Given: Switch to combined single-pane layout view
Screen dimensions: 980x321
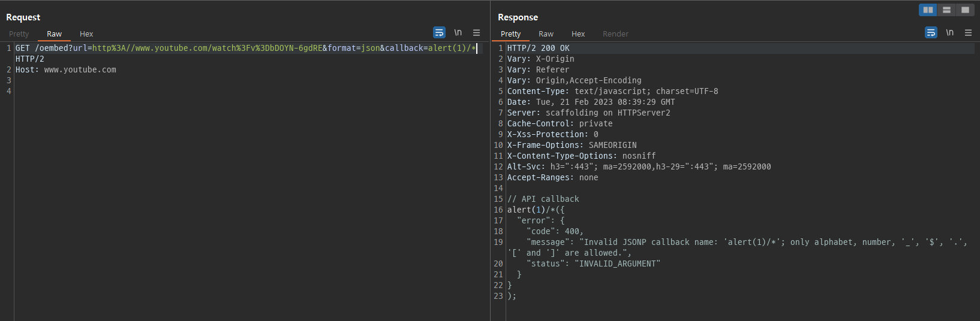Looking at the screenshot, I should point(965,10).
